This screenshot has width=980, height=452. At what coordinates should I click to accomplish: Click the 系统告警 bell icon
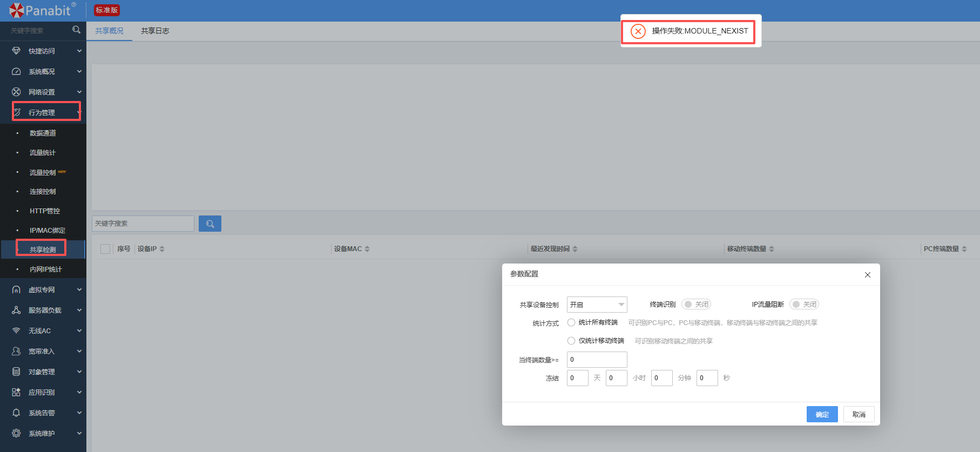click(x=16, y=413)
